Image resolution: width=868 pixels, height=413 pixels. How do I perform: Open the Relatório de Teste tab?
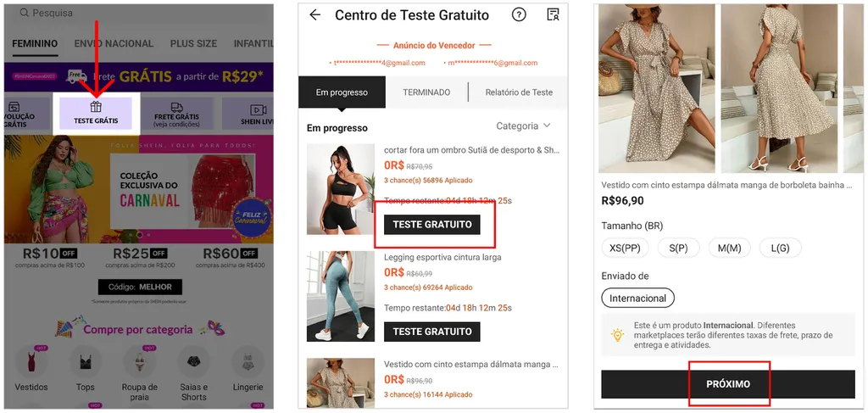pyautogui.click(x=519, y=92)
